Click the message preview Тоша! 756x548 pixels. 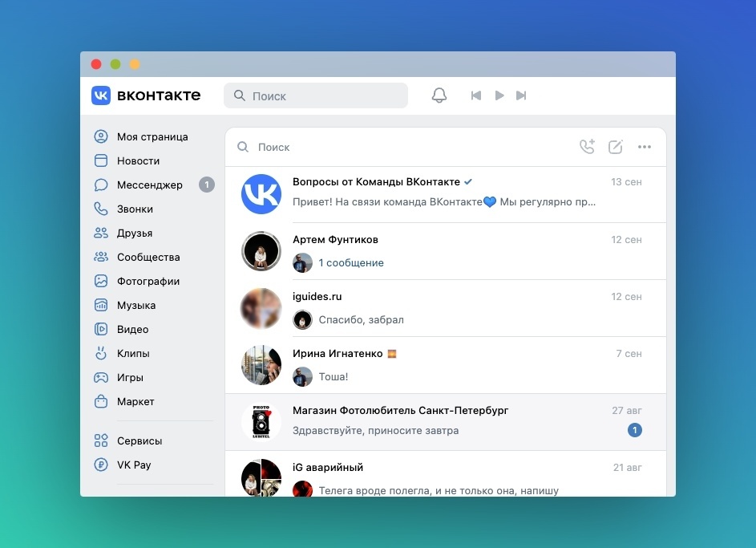coord(334,377)
